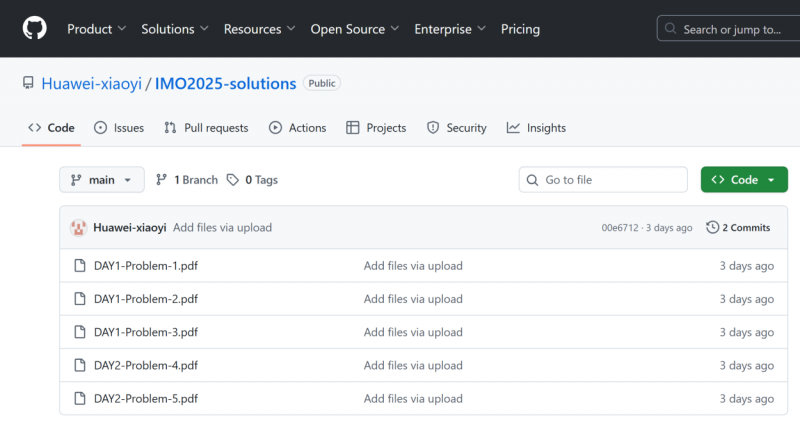Switch to the Issues tab
Screen dimensions: 800x438
click(x=119, y=128)
